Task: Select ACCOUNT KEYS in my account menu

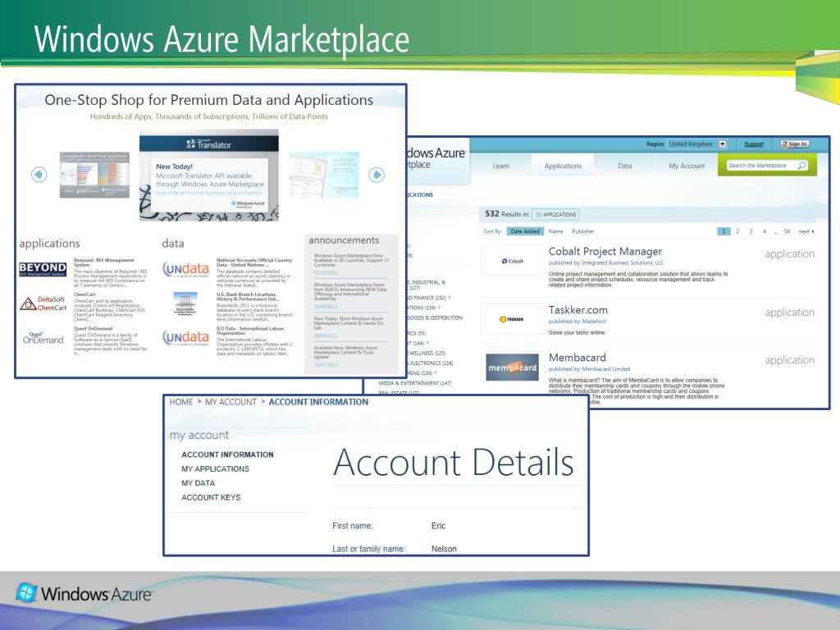Action: pos(211,497)
